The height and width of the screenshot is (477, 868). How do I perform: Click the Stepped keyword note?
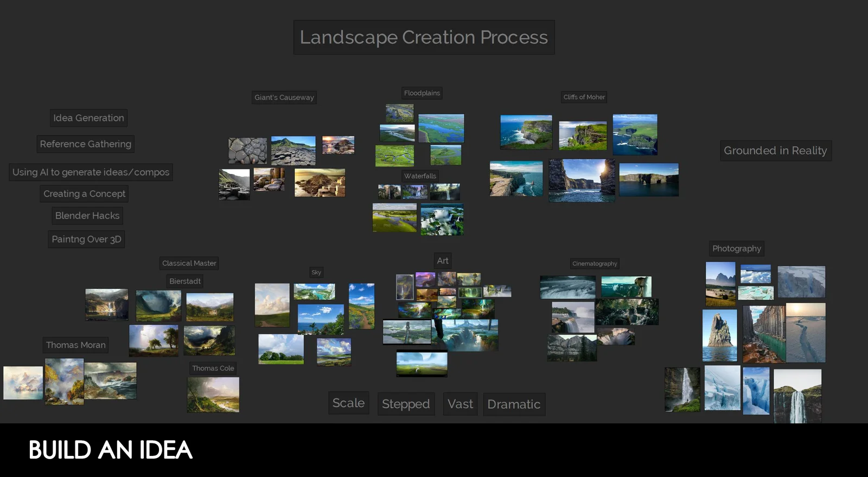coord(406,404)
